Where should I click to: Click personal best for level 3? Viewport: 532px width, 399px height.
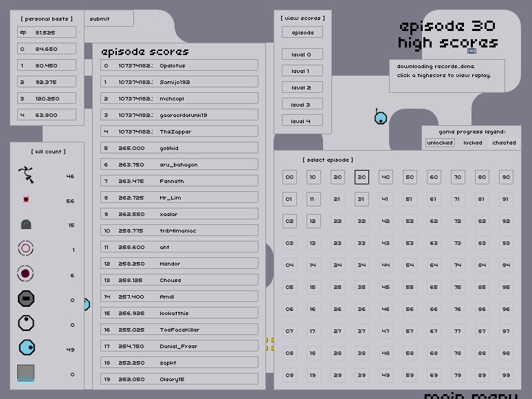47,98
